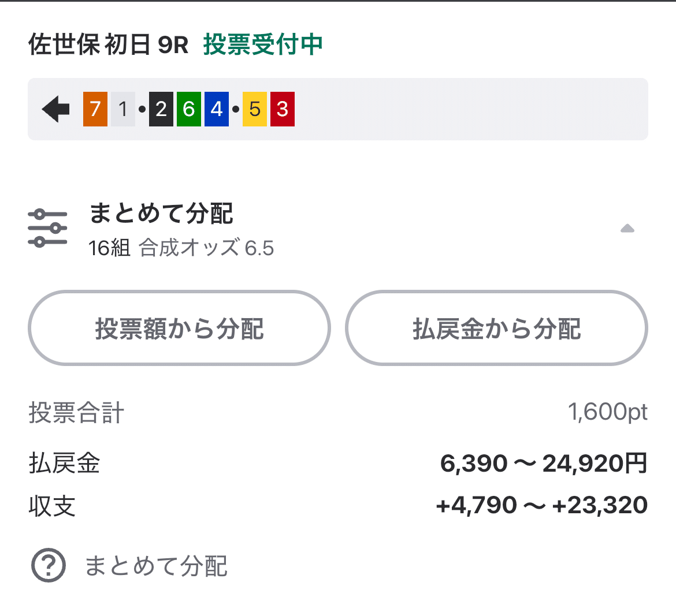Select the green boat number 6 badge
The image size is (676, 616).
click(188, 110)
